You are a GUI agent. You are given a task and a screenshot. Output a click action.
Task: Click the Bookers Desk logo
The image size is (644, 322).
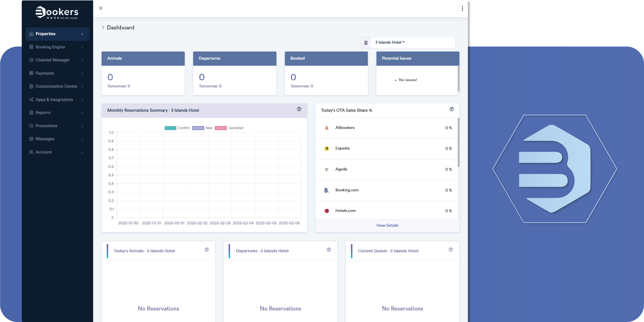tap(57, 12)
